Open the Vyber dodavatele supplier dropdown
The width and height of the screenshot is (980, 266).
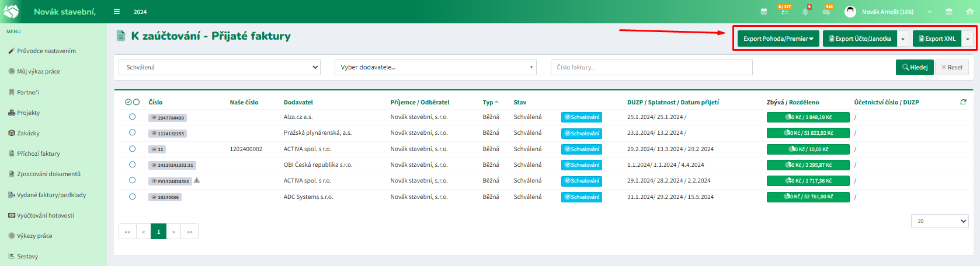435,67
